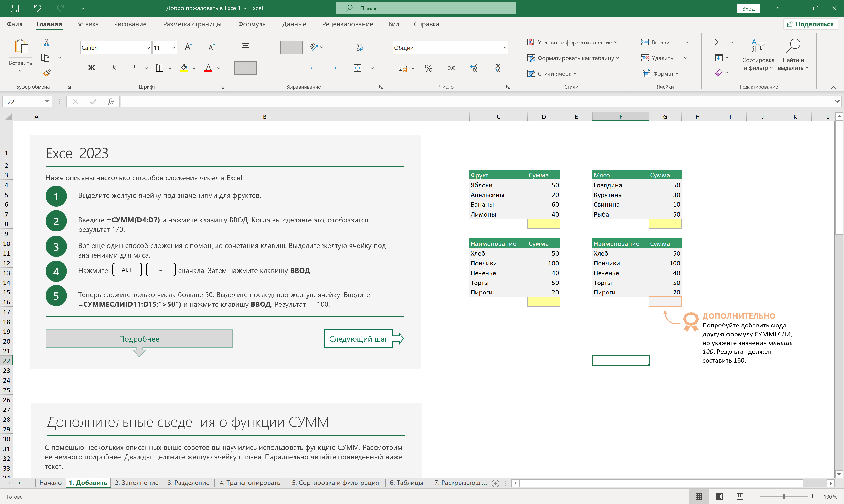Expand the formula bar
The image size is (844, 504).
click(x=837, y=101)
